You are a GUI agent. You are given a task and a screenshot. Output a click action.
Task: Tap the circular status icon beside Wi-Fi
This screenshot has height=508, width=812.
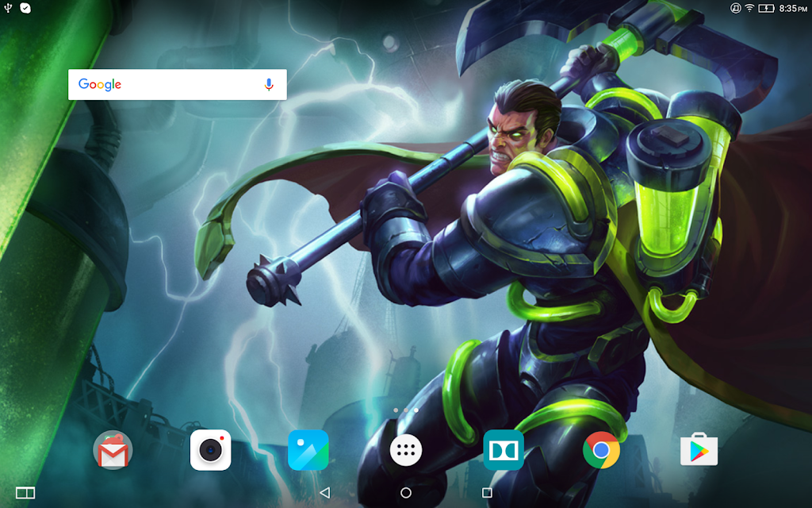735,8
